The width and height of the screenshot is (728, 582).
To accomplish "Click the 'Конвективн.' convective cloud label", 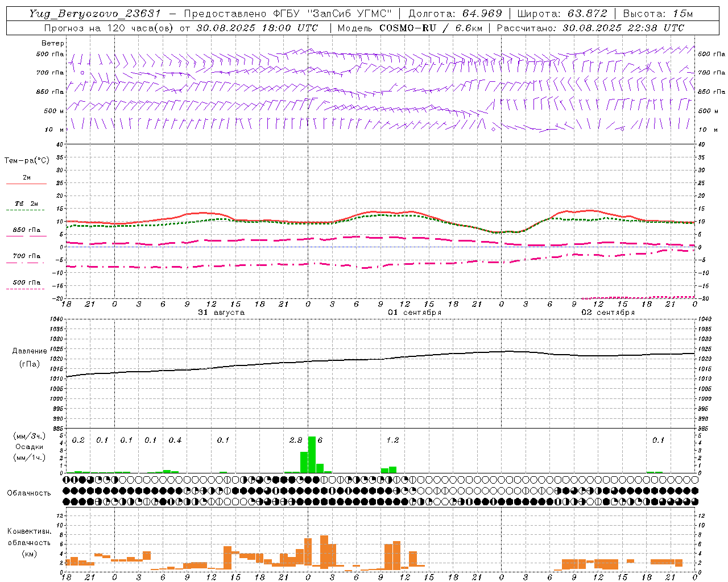I will [x=30, y=531].
